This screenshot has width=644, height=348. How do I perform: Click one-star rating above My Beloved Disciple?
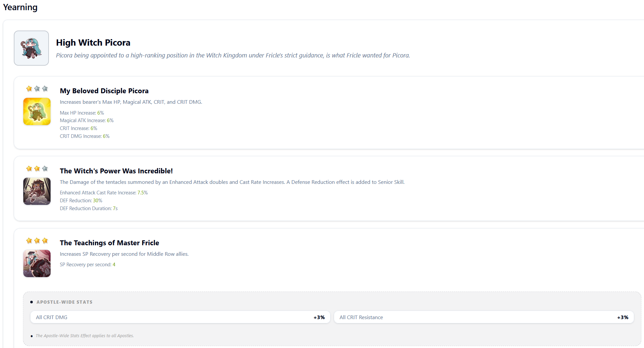coord(37,89)
